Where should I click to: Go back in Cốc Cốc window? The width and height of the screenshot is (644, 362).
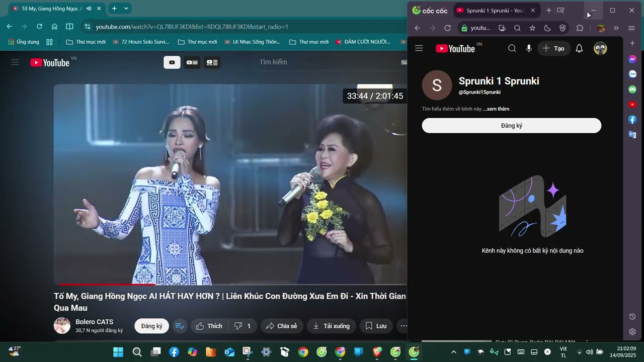coord(417,28)
